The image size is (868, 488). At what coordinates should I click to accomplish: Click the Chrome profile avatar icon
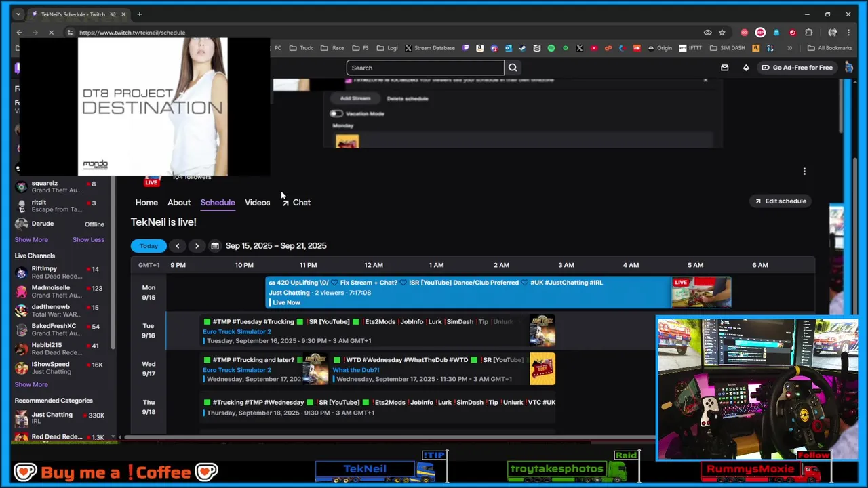[x=833, y=33]
